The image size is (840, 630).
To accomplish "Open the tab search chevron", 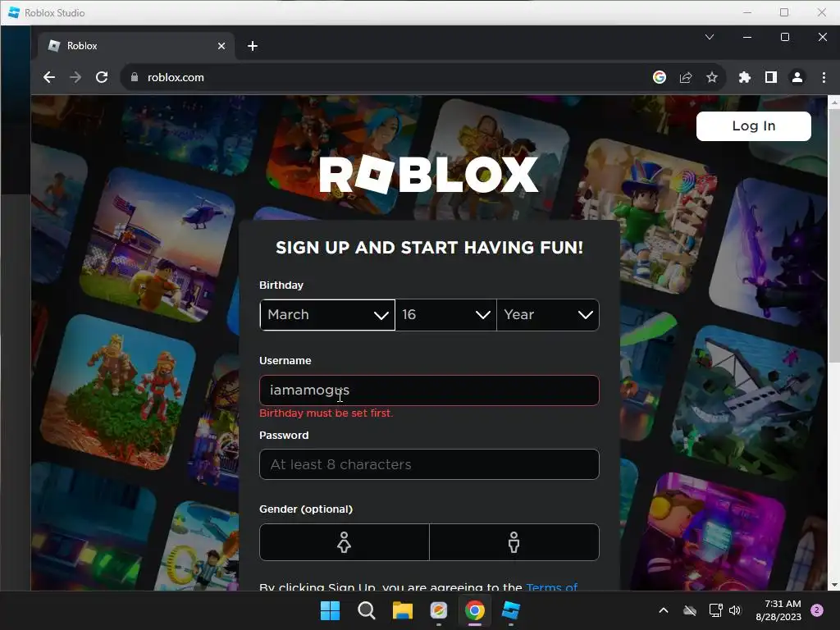I will [x=710, y=37].
